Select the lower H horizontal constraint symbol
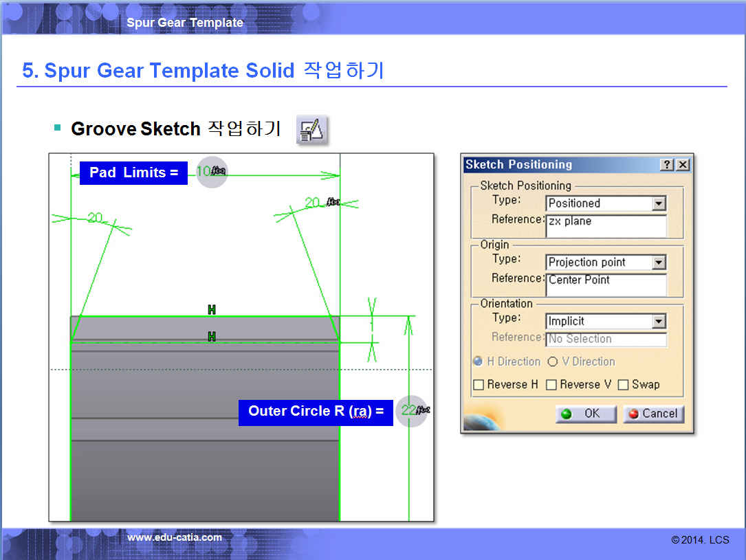This screenshot has width=746, height=560. pos(212,336)
